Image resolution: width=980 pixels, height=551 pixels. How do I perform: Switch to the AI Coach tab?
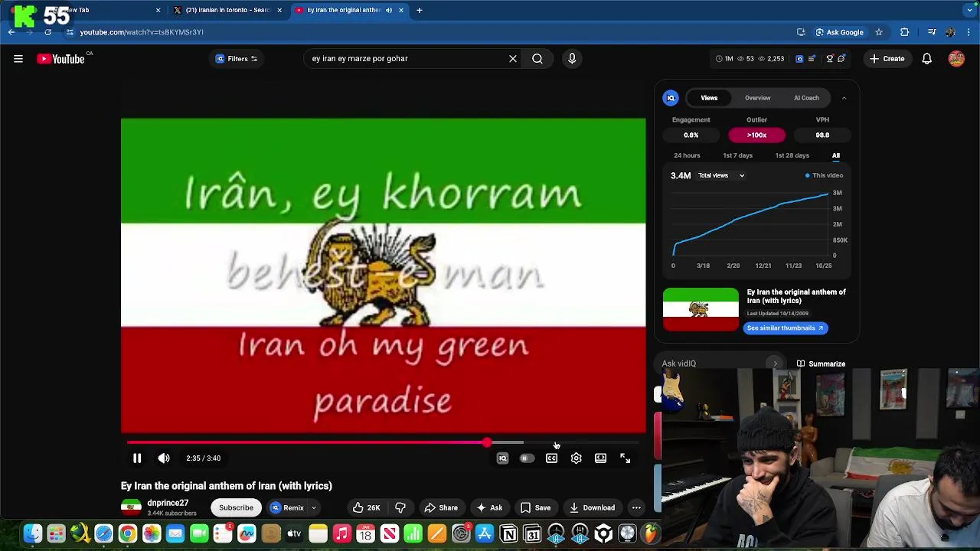click(806, 98)
